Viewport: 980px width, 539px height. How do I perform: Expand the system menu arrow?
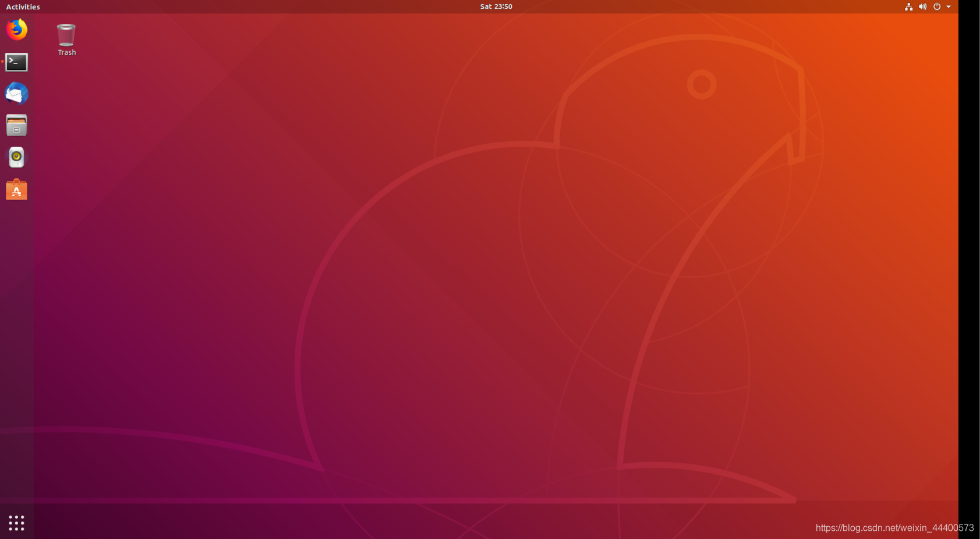coord(949,7)
